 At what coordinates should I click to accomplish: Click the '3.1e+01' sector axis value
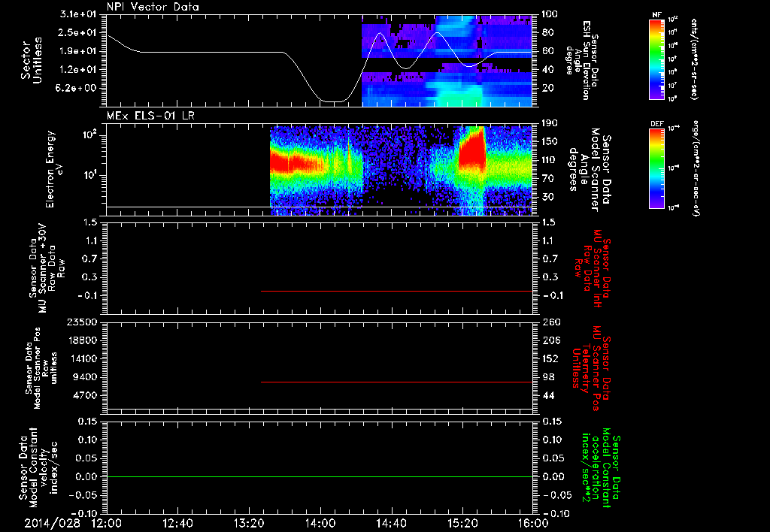tap(78, 14)
